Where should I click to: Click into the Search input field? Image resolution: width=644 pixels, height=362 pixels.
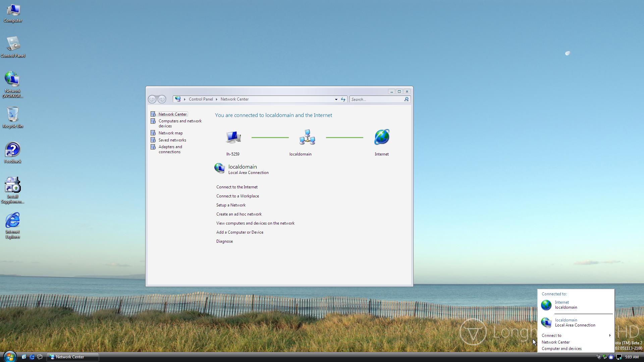coord(376,99)
